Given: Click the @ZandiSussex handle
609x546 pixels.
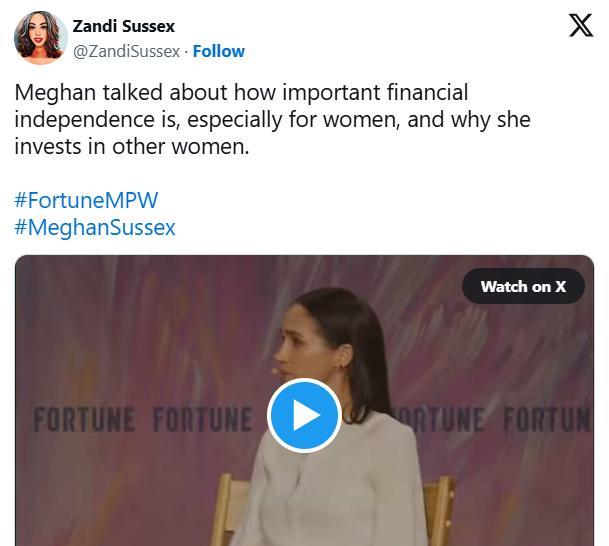Looking at the screenshot, I should [x=127, y=51].
